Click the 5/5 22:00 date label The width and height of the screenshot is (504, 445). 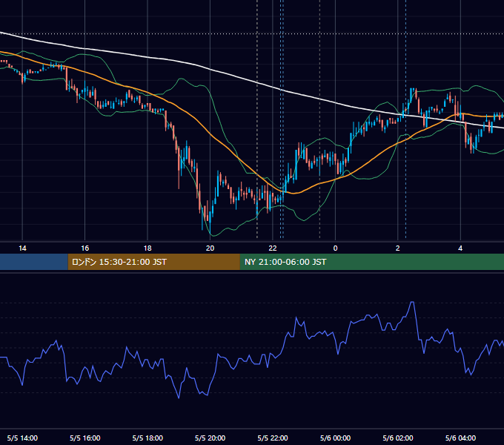(273, 438)
